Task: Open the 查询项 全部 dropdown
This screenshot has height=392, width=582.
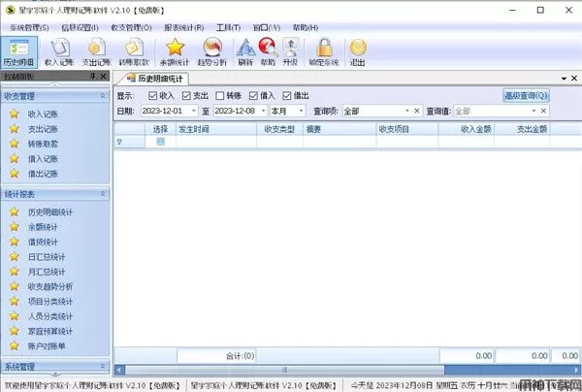Action: (407, 111)
